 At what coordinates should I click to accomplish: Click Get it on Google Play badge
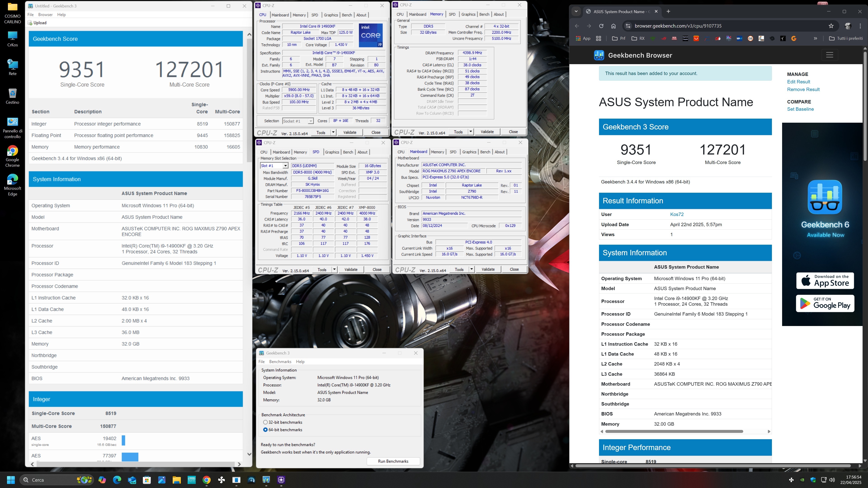coord(825,303)
